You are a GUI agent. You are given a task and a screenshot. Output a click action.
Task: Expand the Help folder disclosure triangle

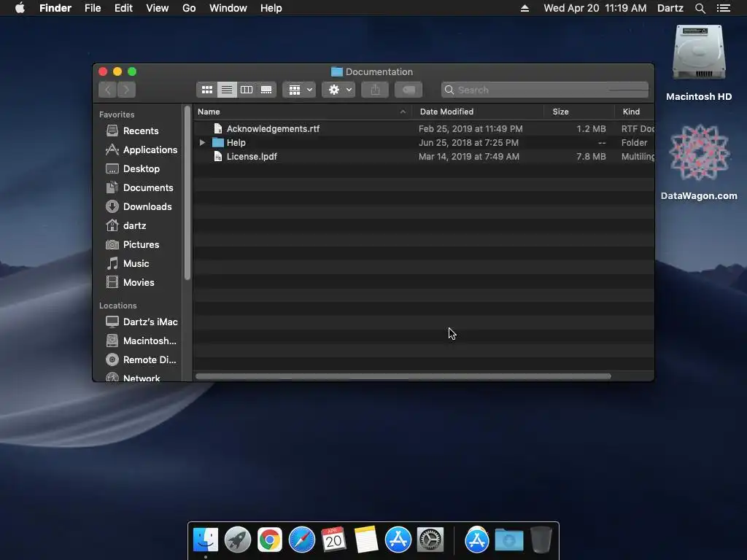click(202, 142)
